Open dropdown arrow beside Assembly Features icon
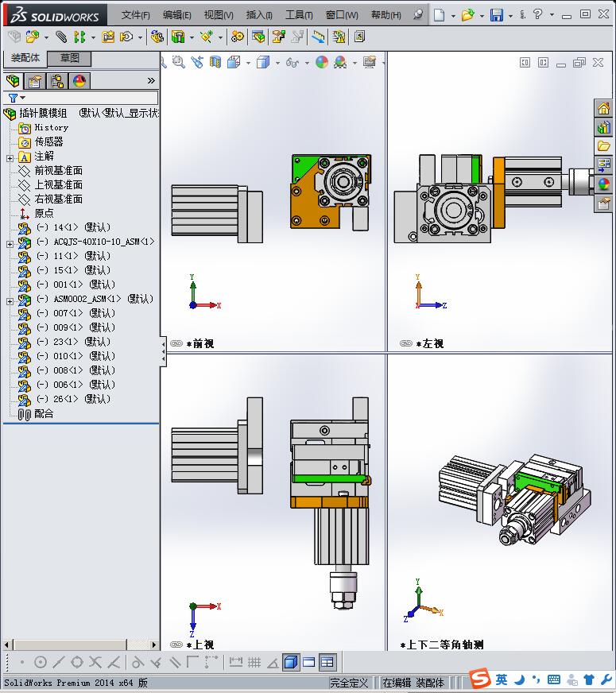 click(x=192, y=37)
